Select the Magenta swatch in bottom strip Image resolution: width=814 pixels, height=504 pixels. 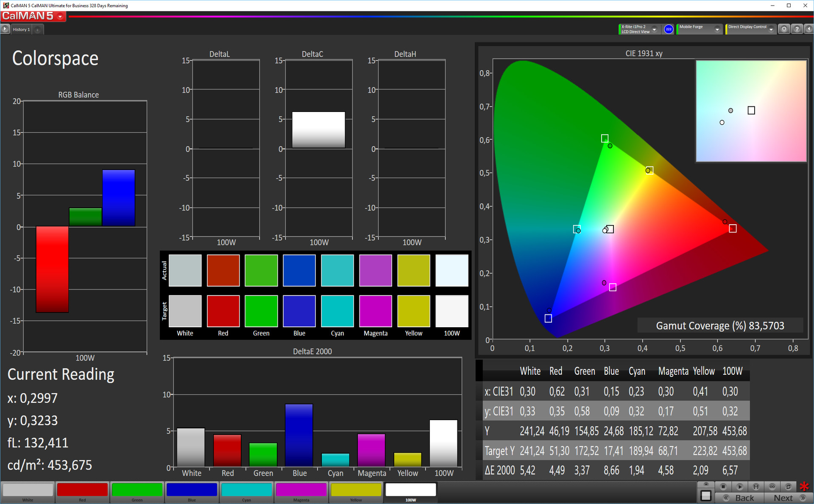pos(301,490)
